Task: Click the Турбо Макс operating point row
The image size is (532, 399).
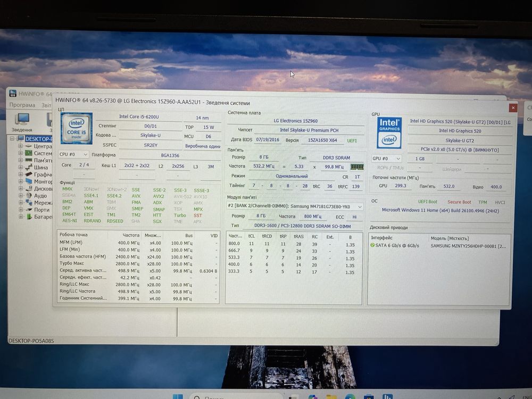Action: coord(138,264)
